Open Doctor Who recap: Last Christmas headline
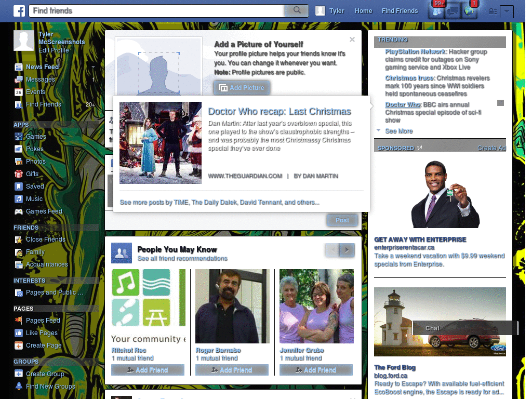This screenshot has height=399, width=532. 280,112
